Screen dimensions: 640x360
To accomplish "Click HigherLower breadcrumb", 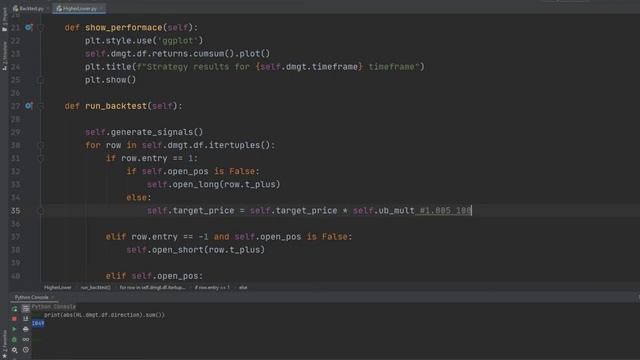I will [58, 287].
